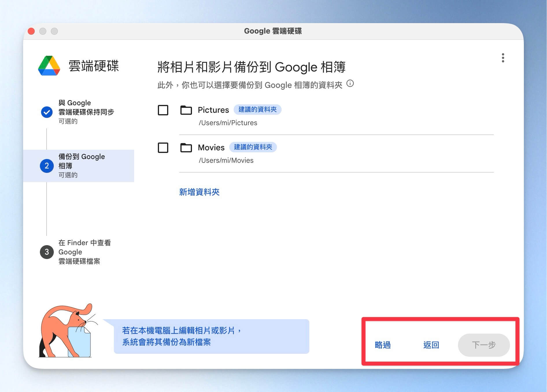Click 建議的資料夾 badge next to Pictures

257,110
